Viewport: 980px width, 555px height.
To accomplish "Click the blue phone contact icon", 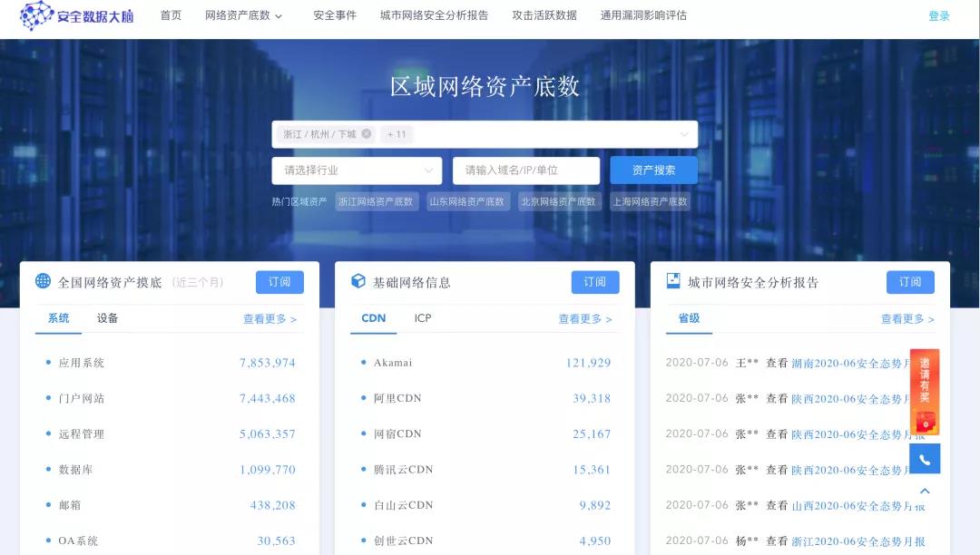I will 924,459.
